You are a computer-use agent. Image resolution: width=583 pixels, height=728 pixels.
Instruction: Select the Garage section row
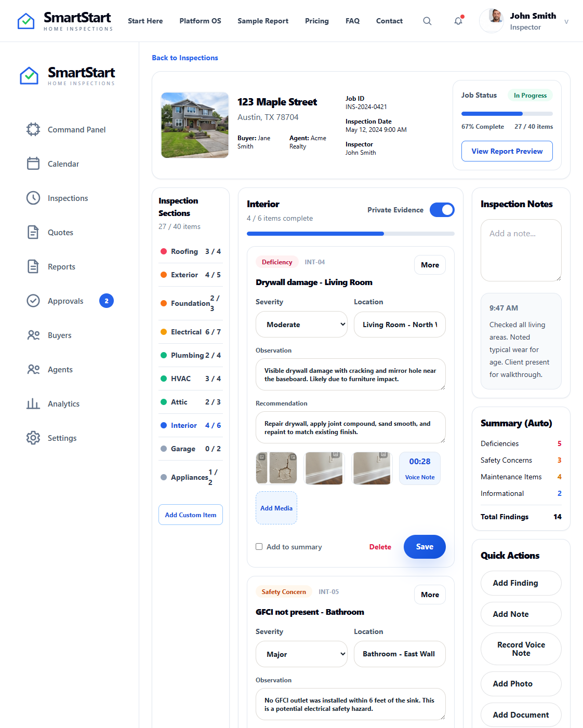191,449
